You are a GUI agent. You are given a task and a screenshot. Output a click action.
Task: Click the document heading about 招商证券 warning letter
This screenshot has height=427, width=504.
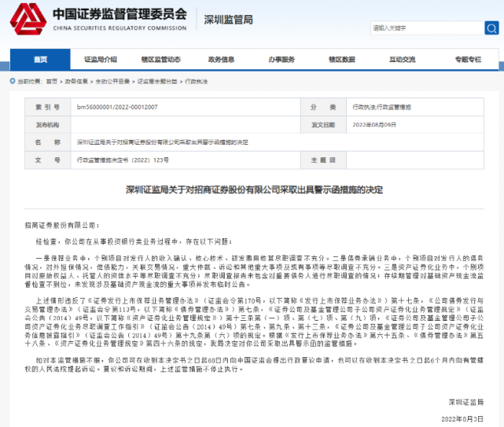pos(252,190)
